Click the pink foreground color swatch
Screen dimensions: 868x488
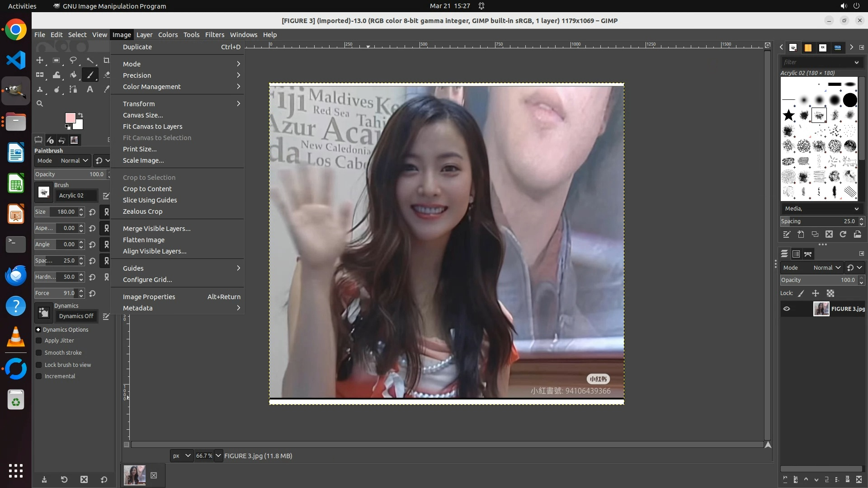(70, 118)
